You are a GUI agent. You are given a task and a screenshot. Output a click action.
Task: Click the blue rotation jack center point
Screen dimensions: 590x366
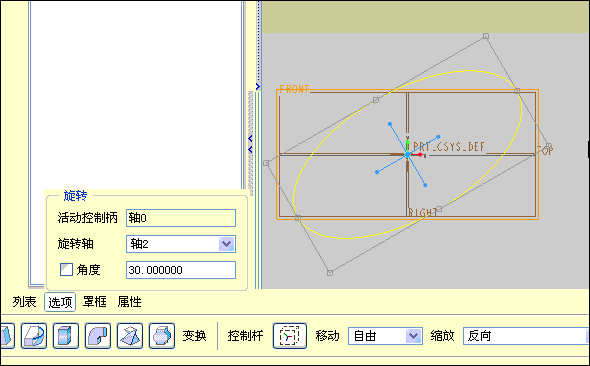coord(408,155)
